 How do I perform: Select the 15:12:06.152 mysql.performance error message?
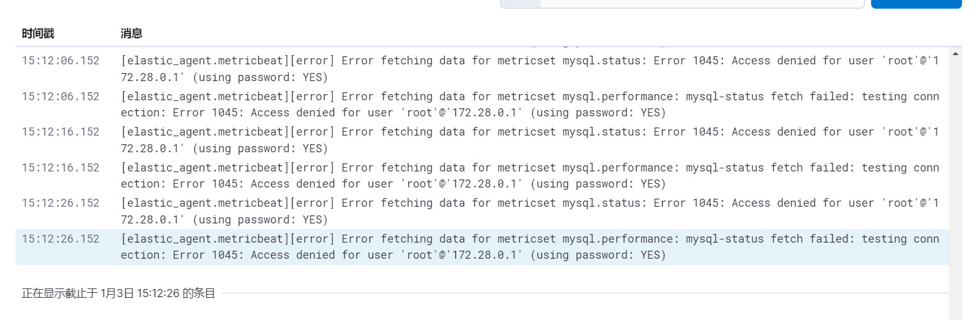[x=530, y=105]
